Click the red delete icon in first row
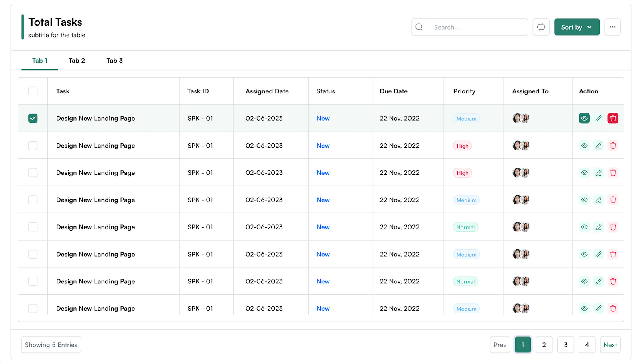Screen dimensions: 642x364 (613, 119)
